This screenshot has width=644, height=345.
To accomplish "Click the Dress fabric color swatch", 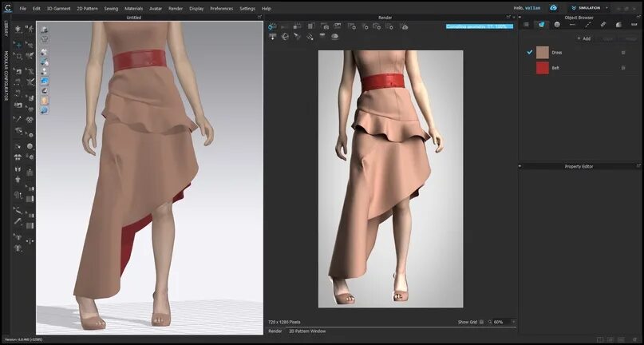I will [x=542, y=52].
